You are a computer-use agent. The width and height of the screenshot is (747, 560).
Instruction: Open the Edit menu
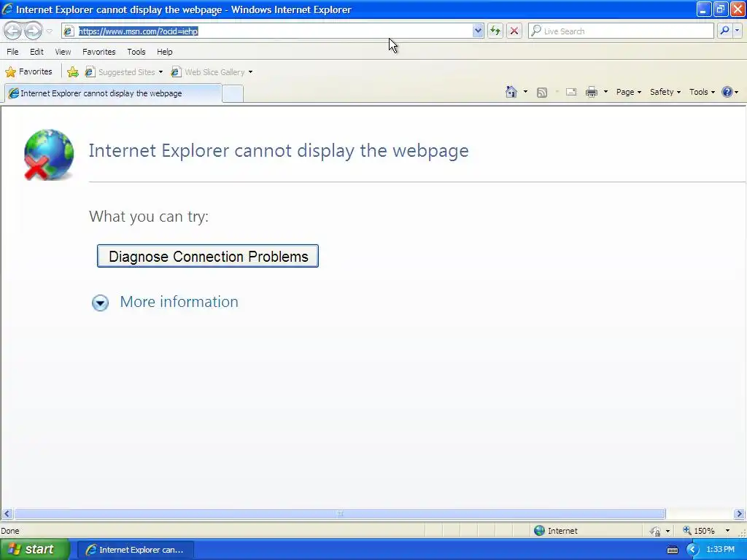pyautogui.click(x=36, y=52)
